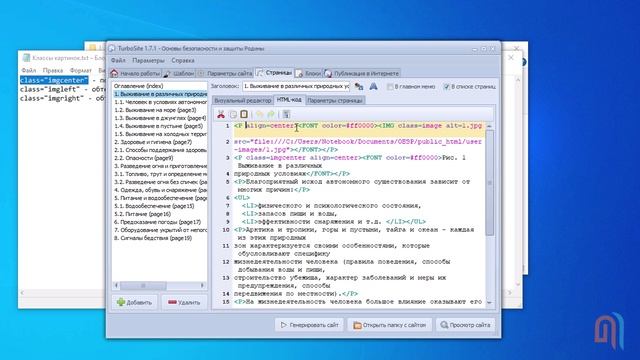Open Правка menu in Notepad window
The image size is (640, 360).
point(53,70)
